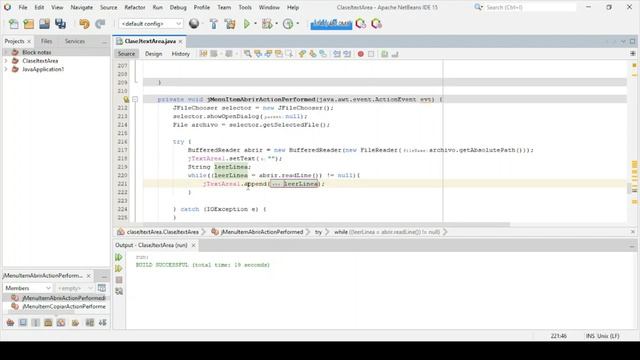Toggle Sort by Source in Navigator
Screen dimensions: 640x360
pos(102,322)
